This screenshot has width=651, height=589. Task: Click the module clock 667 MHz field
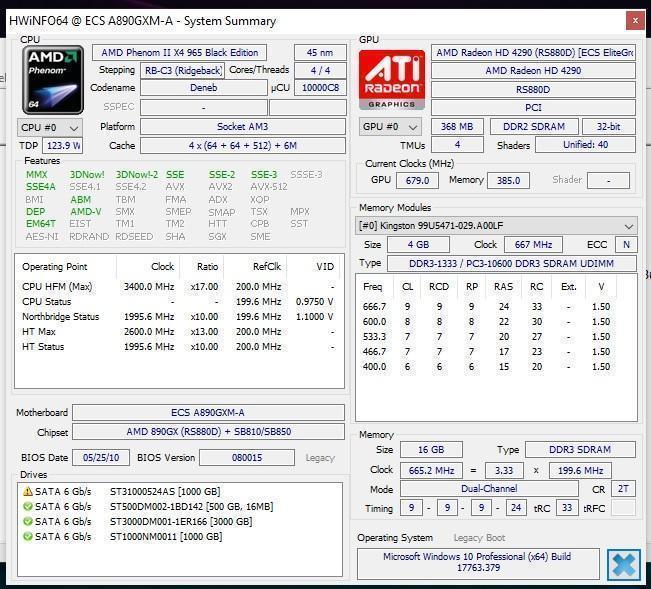tap(533, 244)
